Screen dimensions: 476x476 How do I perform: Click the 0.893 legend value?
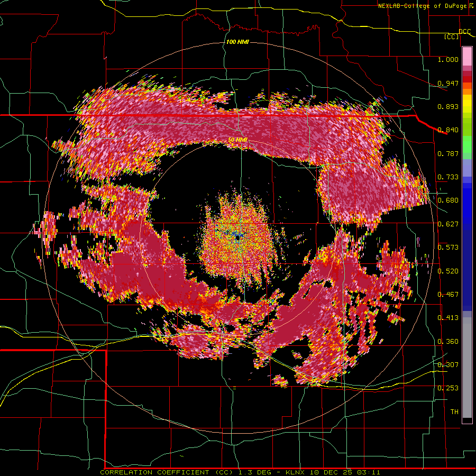tap(448, 106)
